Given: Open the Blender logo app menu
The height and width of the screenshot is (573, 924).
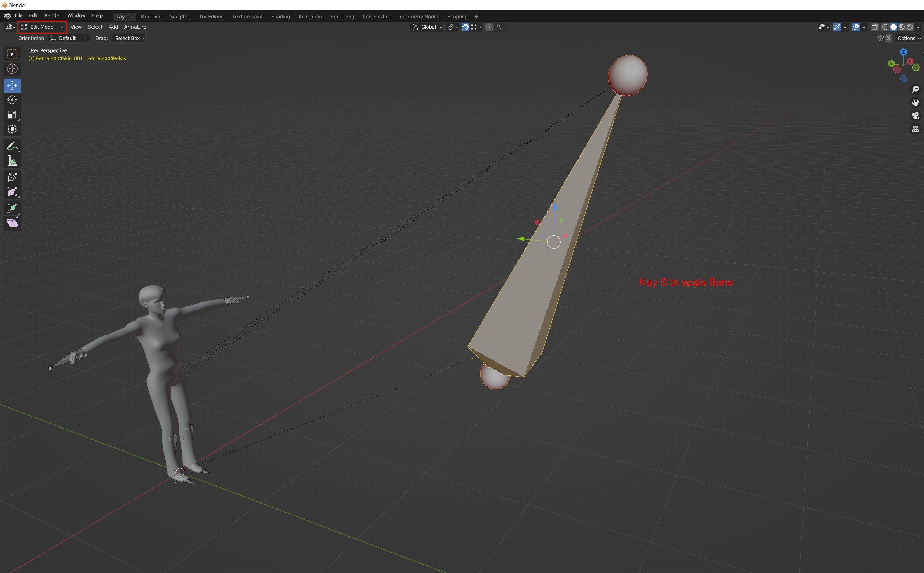Looking at the screenshot, I should [7, 15].
